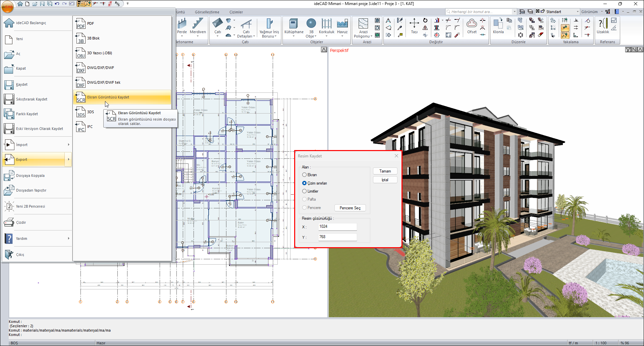Image resolution: width=644 pixels, height=346 pixels.
Task: Choose Eski Versiyon Olarak Kaydet
Action: 37,129
